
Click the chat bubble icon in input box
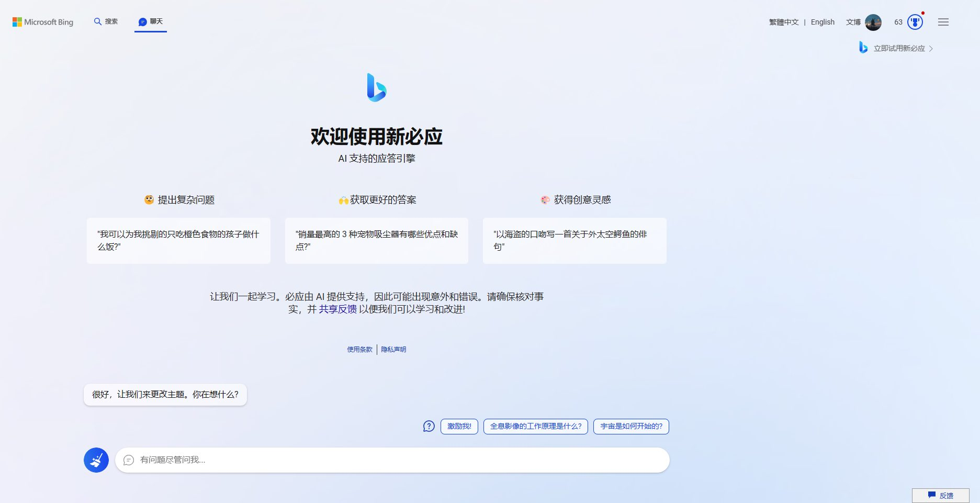(x=129, y=460)
